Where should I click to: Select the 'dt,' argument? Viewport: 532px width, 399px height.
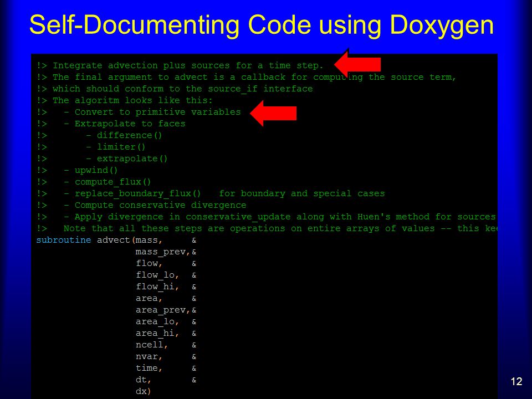click(x=143, y=380)
